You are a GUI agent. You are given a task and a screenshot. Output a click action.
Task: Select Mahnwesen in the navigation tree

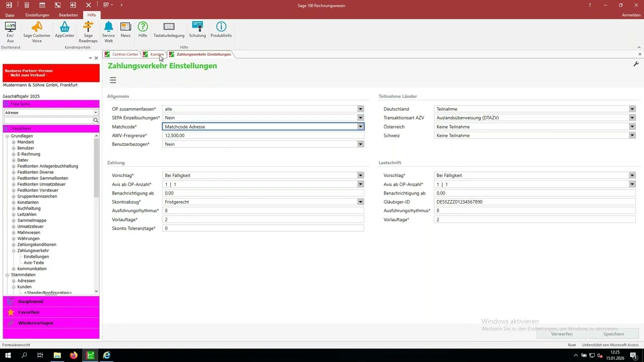(29, 233)
